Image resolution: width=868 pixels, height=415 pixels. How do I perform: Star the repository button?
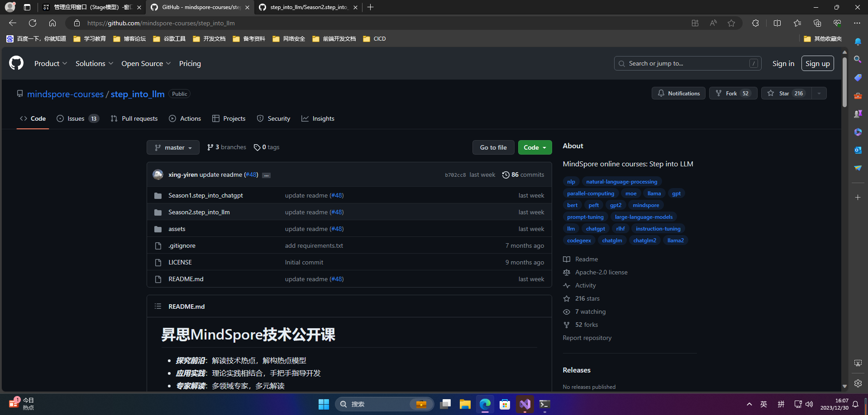coord(786,93)
